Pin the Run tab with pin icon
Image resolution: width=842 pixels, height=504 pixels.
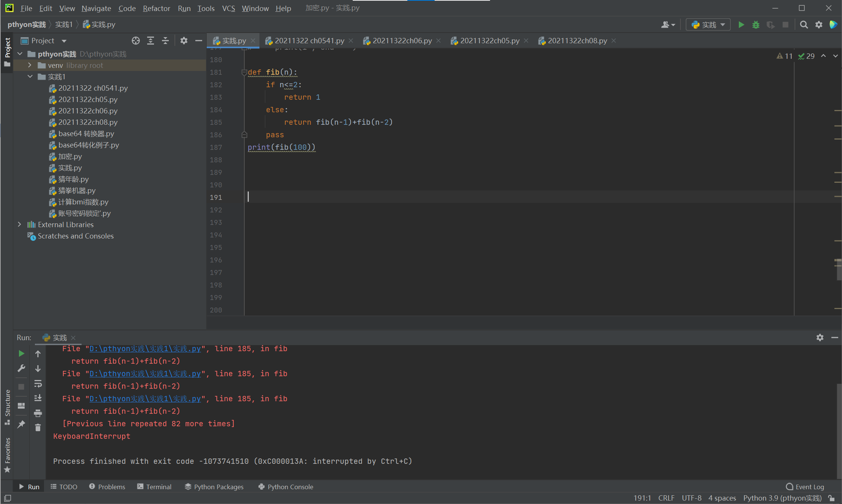(x=21, y=424)
